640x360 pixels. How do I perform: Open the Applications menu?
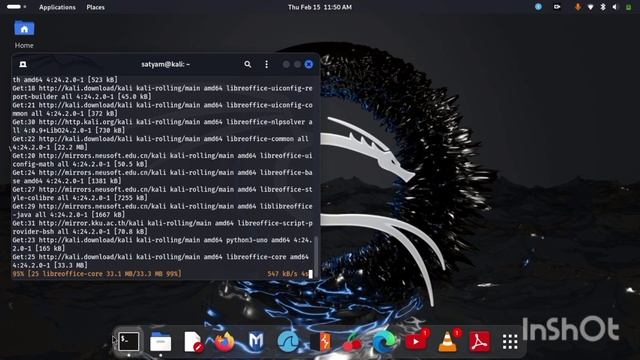[57, 7]
